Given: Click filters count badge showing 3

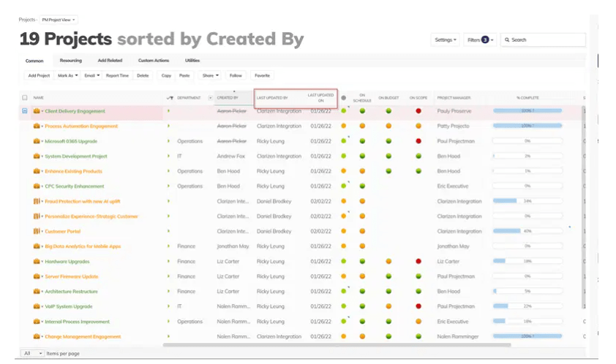Looking at the screenshot, I should tap(485, 39).
